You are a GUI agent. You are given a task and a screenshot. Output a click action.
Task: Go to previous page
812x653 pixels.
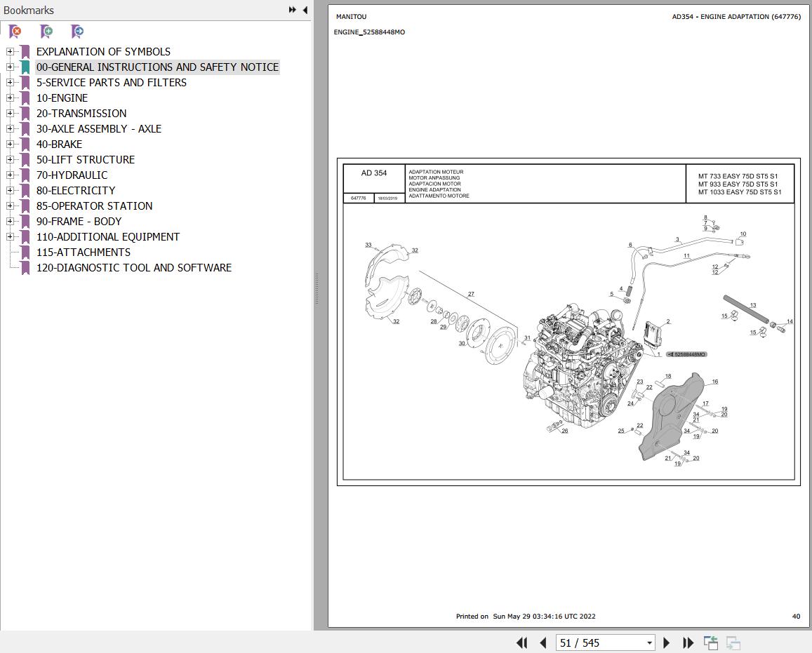(x=543, y=642)
